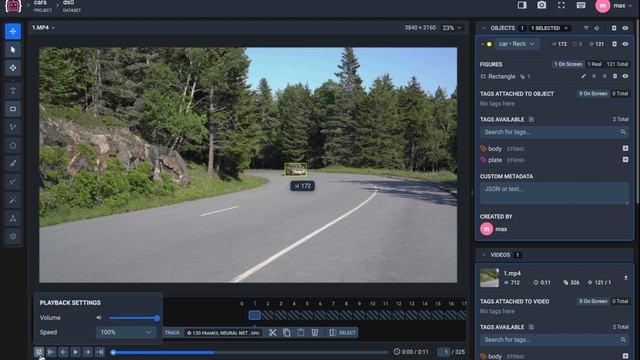Select the pan/move scene tool
Viewport: 640px width, 360px height.
click(13, 31)
